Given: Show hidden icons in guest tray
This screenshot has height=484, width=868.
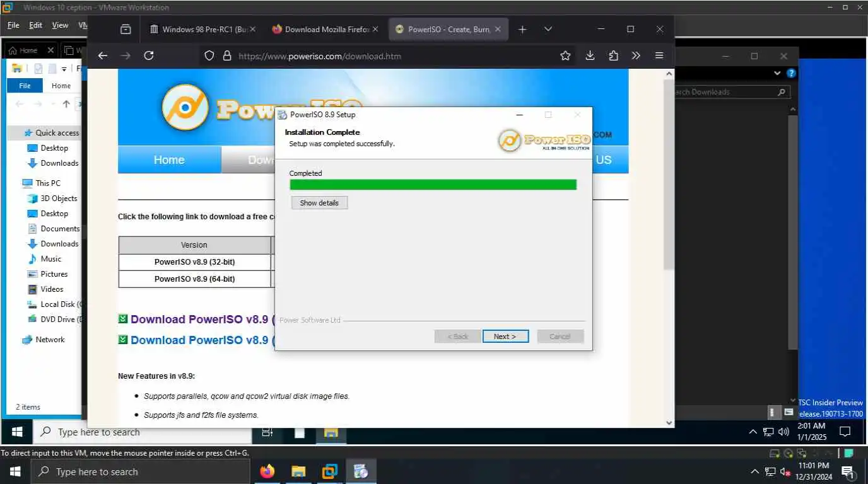Looking at the screenshot, I should [x=753, y=432].
